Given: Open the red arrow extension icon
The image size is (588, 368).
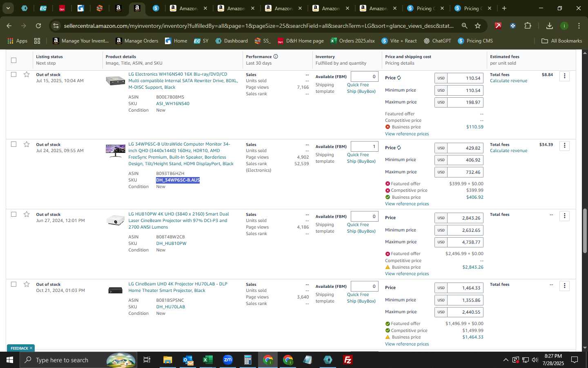Looking at the screenshot, I should point(498,26).
